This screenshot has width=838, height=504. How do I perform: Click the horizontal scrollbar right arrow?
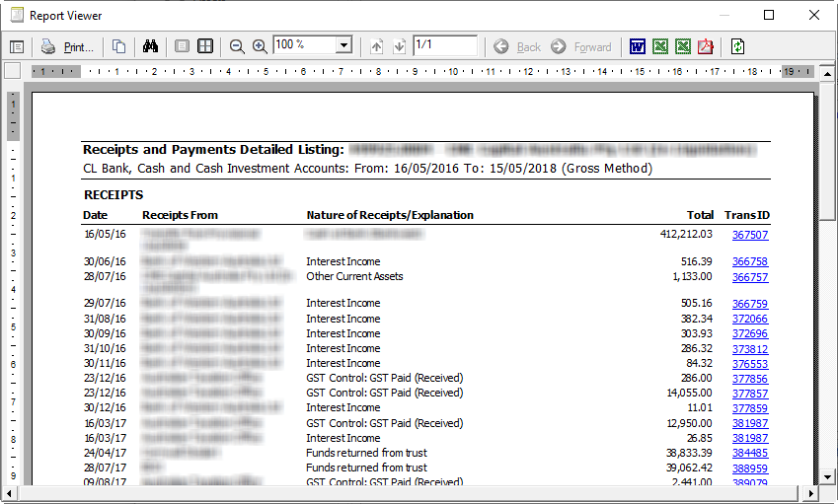[x=811, y=492]
